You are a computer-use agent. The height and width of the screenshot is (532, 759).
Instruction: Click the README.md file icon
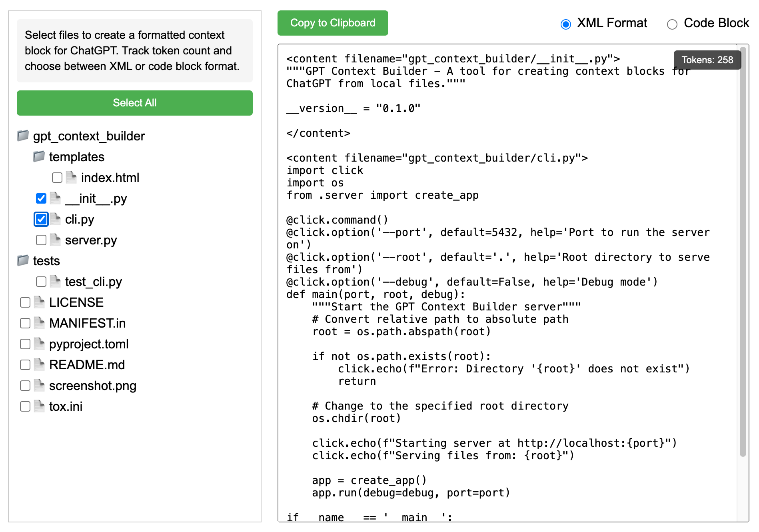coord(39,365)
